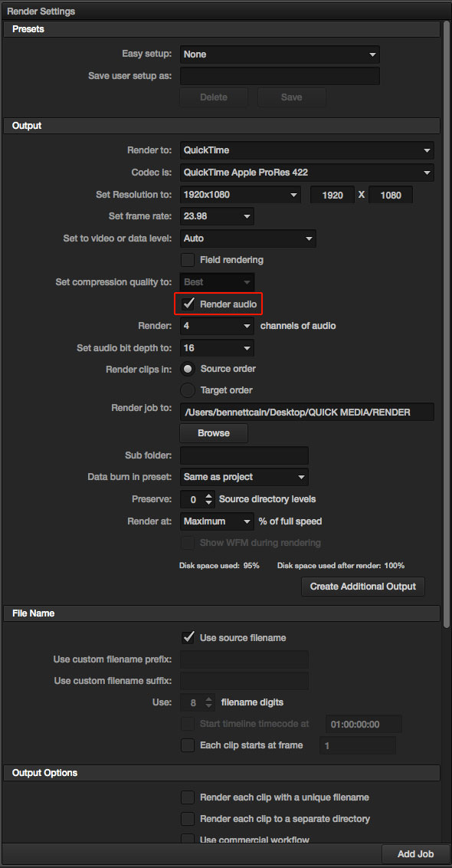452x868 pixels.
Task: Open the Render at speed dropdown
Action: pyautogui.click(x=217, y=521)
